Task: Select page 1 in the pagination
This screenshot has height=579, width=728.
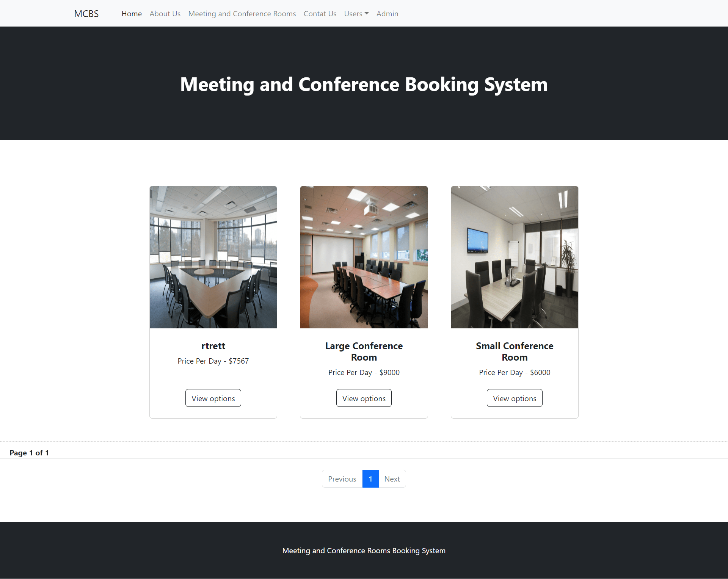Action: point(370,479)
